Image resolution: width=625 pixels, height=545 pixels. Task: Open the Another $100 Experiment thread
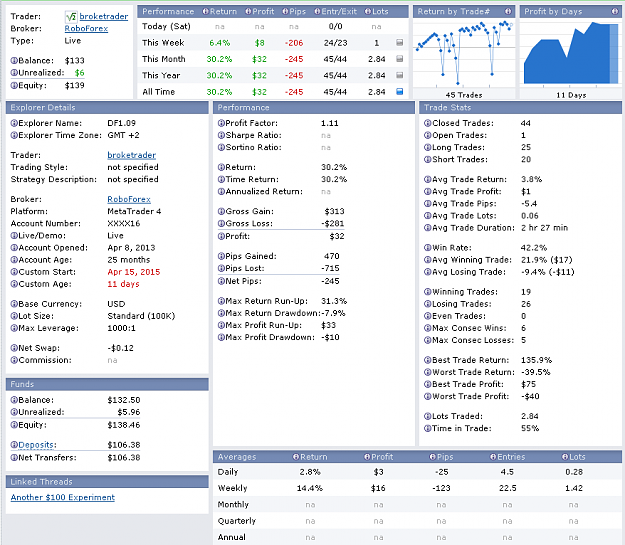(63, 498)
